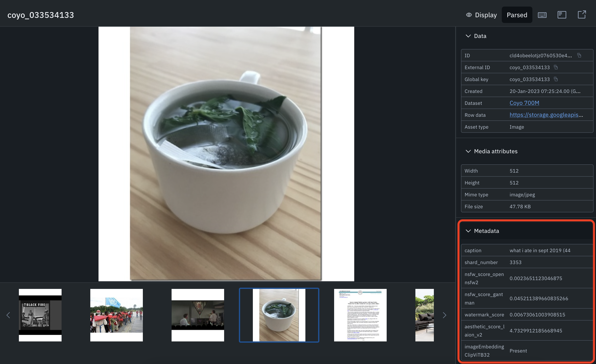Advance thumbnails with right arrow
Viewport: 596px width, 364px height.
tap(444, 315)
